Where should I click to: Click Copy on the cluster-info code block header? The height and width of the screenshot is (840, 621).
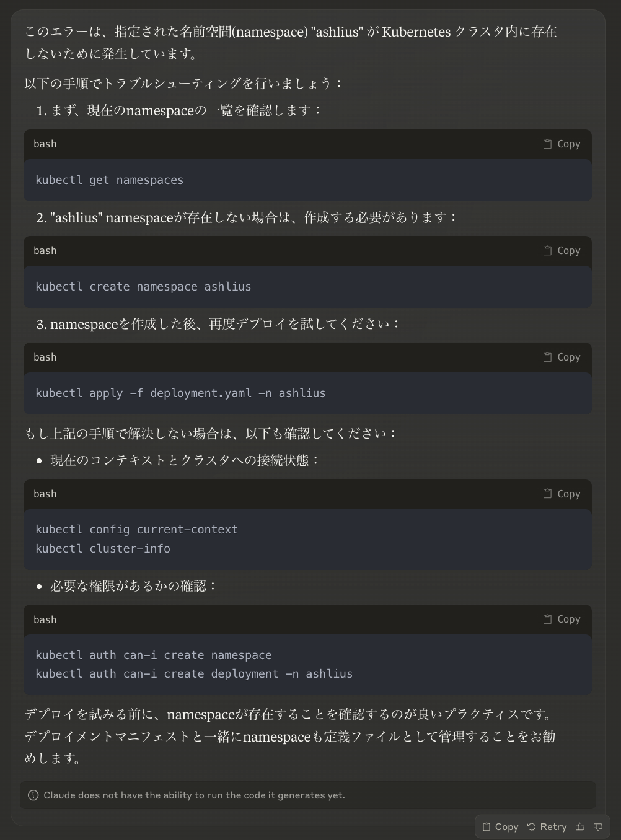pos(561,494)
